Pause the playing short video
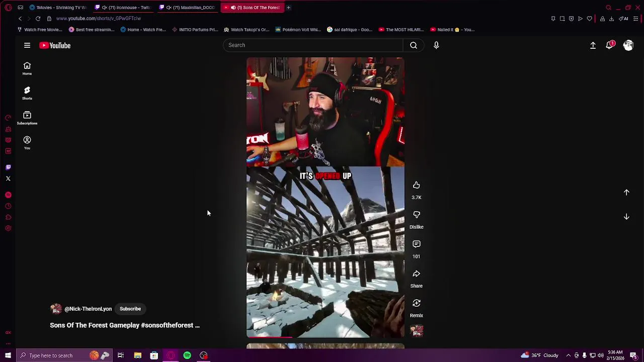This screenshot has width=644, height=362. pyautogui.click(x=325, y=197)
